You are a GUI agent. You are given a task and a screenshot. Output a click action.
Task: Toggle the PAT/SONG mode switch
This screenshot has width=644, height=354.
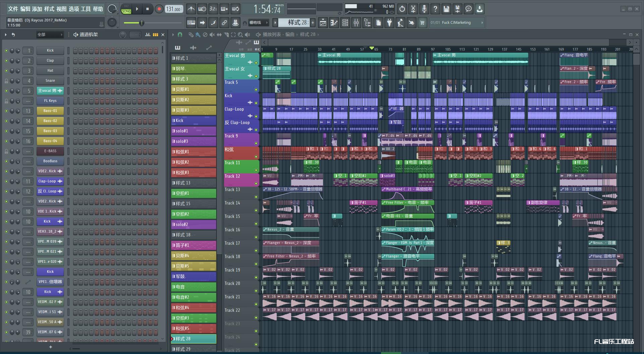126,9
